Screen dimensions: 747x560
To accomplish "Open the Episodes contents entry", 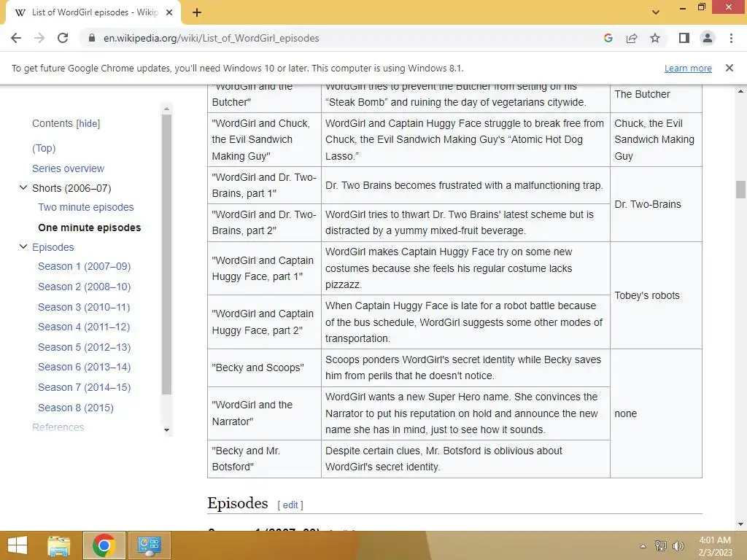I will click(53, 247).
